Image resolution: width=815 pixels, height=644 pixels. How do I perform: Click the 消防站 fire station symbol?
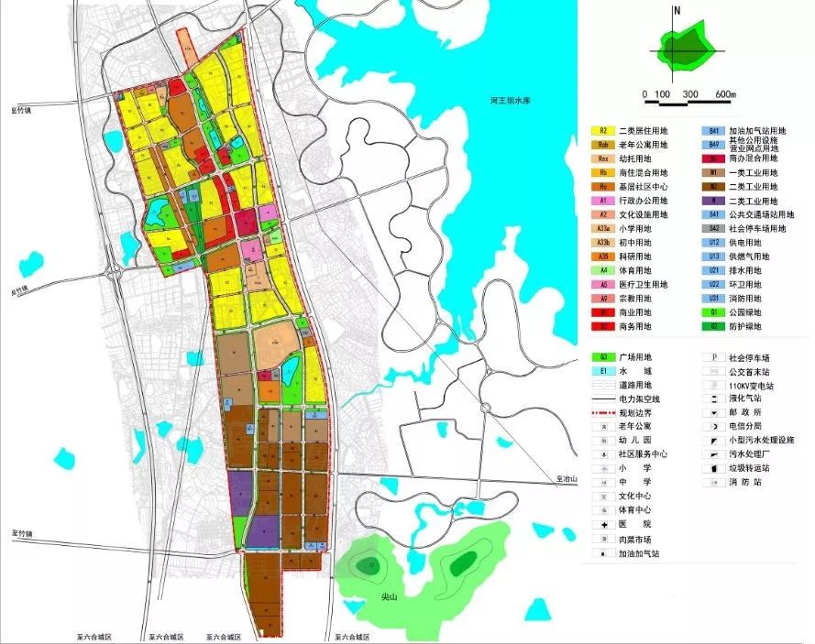click(714, 483)
